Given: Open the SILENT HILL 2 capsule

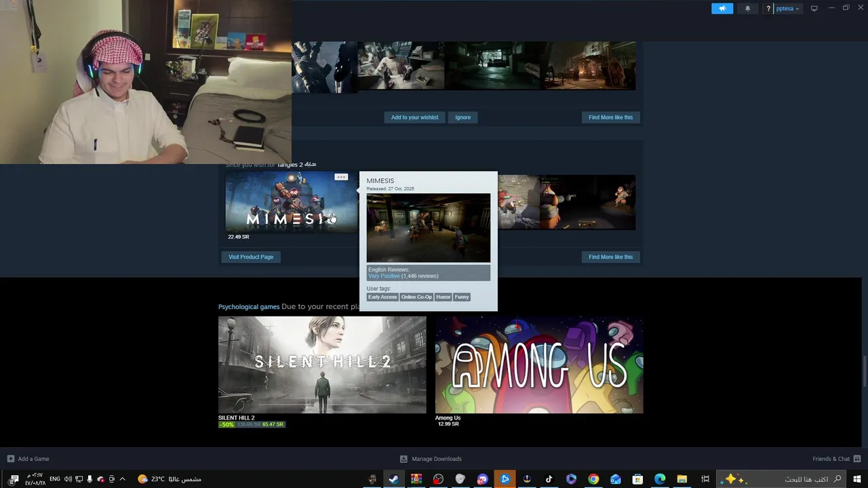Looking at the screenshot, I should [322, 365].
